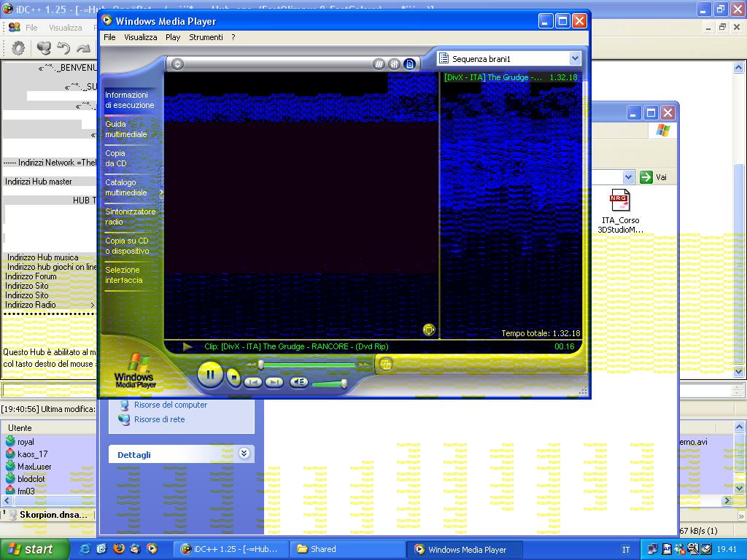Viewport: 747px width, 560px height.
Task: Open the Skorpion.dnsa hub tab
Action: click(49, 515)
